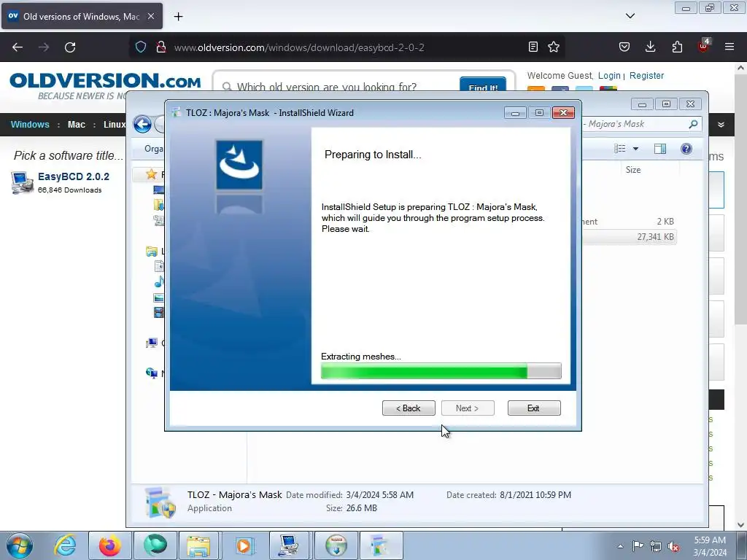Launch Internet Explorer from the taskbar
Viewport: 747px width, 560px height.
(x=65, y=545)
